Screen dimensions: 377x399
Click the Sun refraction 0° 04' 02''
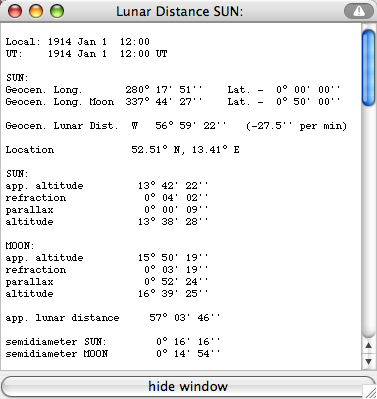(x=176, y=198)
